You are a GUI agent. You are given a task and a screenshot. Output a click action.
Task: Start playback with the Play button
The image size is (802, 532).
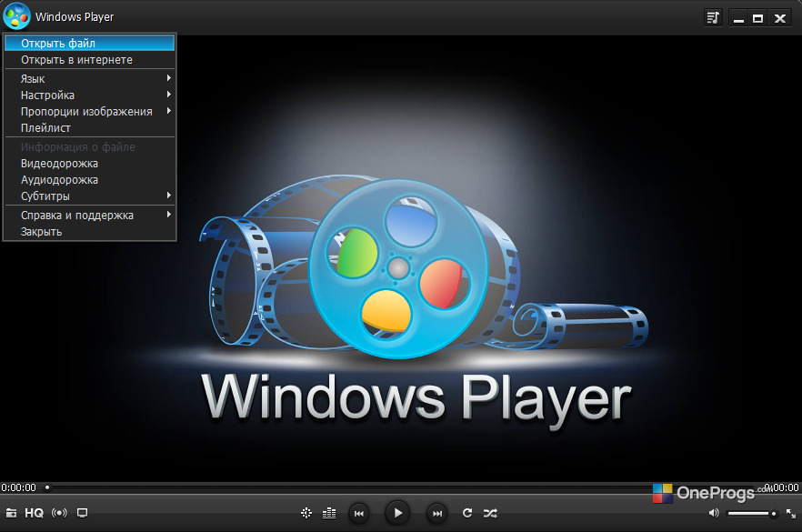[x=398, y=513]
